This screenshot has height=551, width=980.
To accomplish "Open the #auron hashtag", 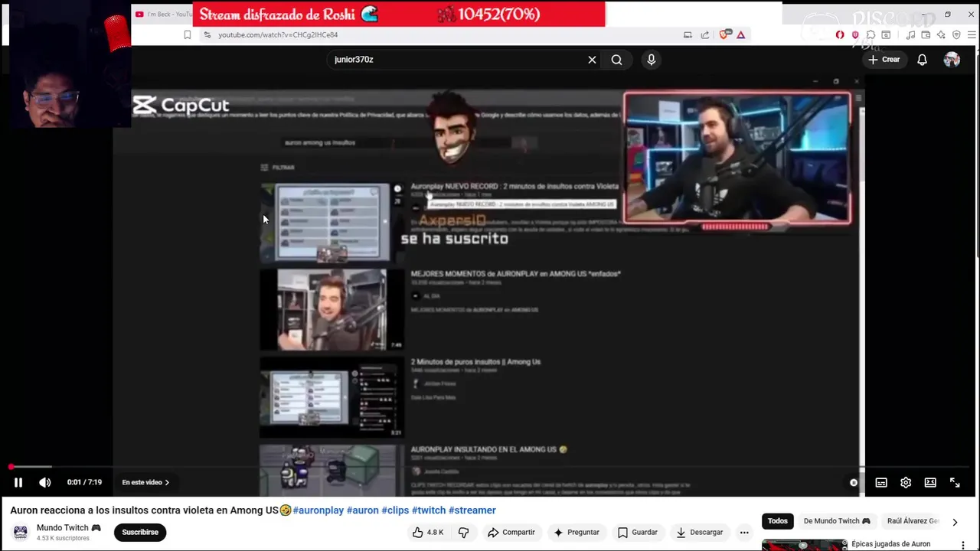I will 363,510.
